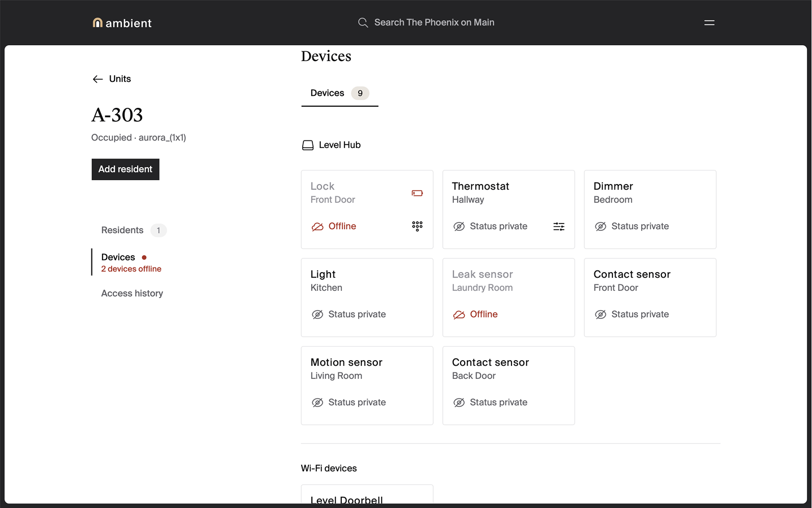Image resolution: width=812 pixels, height=508 pixels.
Task: Open the Thermostat settings sliders icon
Action: [558, 226]
